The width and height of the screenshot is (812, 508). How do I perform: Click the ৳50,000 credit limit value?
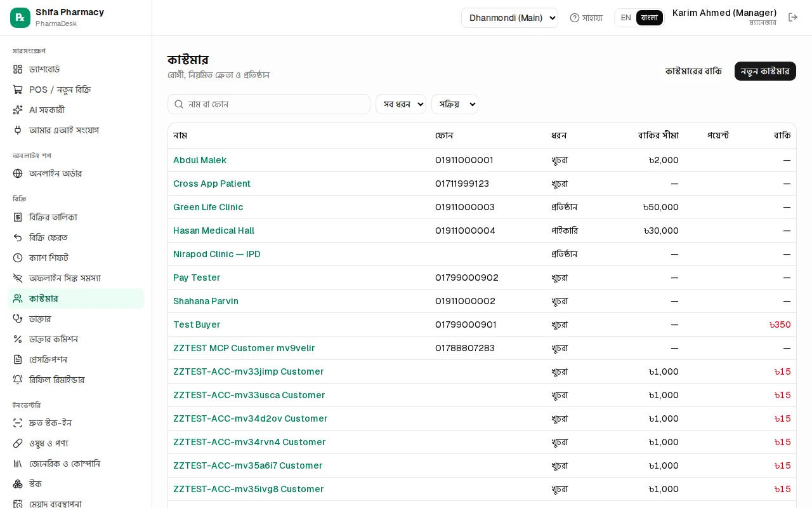point(661,207)
